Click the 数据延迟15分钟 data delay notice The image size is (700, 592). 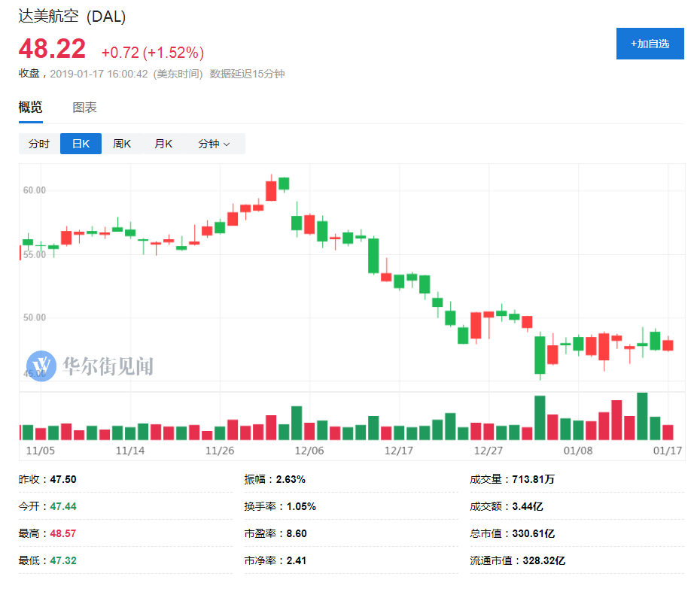click(248, 74)
